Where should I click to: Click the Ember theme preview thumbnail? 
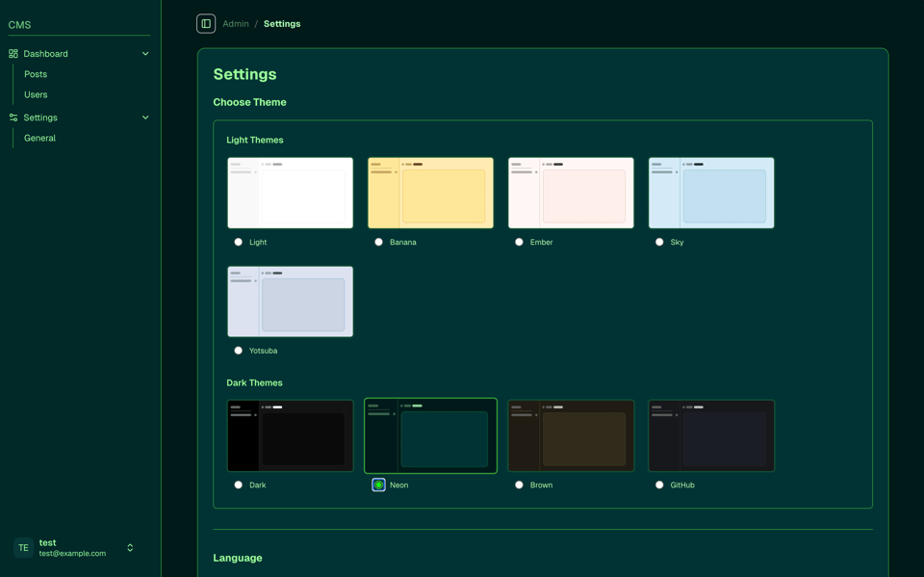pos(571,193)
